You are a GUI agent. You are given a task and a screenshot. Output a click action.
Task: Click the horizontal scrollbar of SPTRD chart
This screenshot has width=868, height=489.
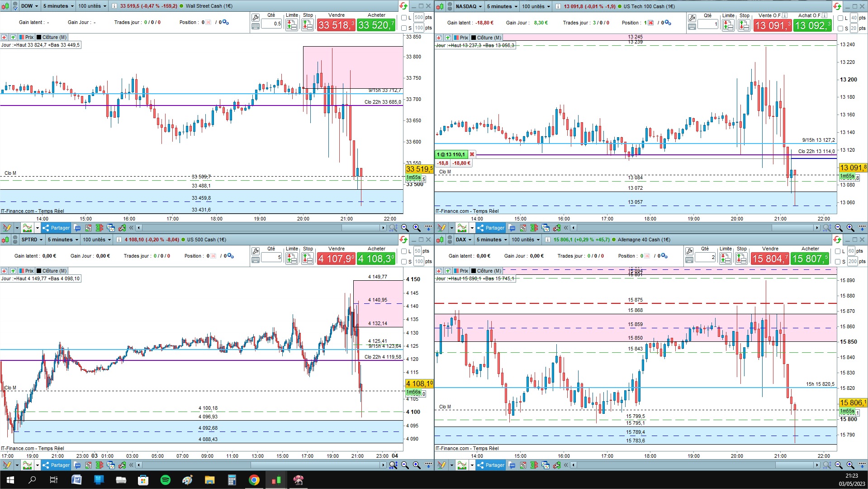[261, 465]
